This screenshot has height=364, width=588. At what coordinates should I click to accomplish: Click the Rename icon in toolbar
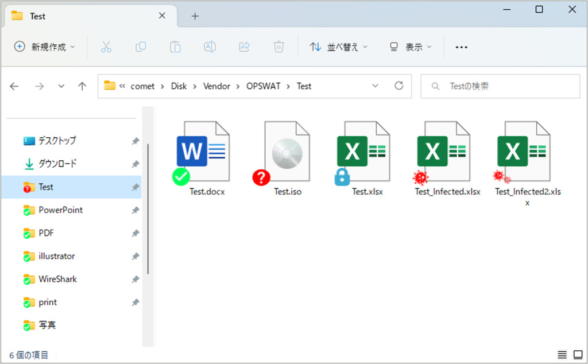tap(210, 47)
